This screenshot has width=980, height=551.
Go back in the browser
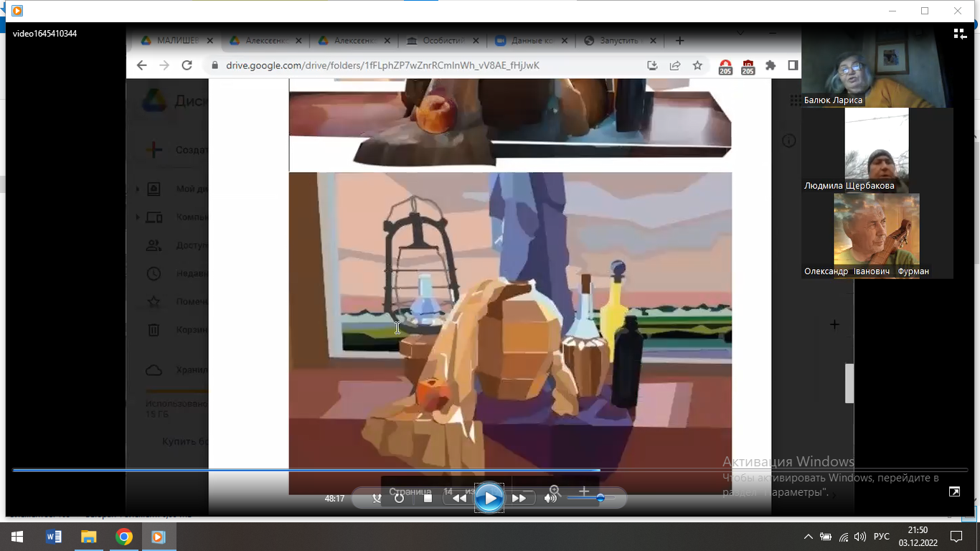click(141, 65)
